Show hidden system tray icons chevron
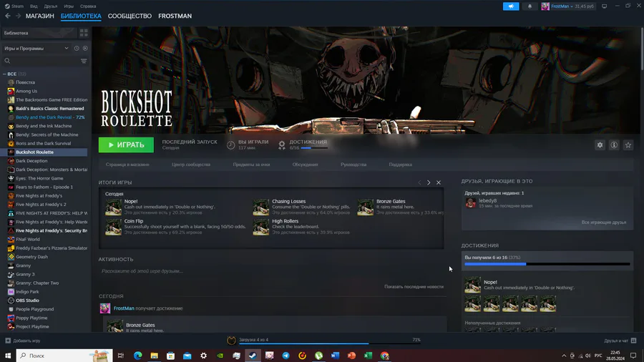This screenshot has width=644, height=362. [564, 356]
